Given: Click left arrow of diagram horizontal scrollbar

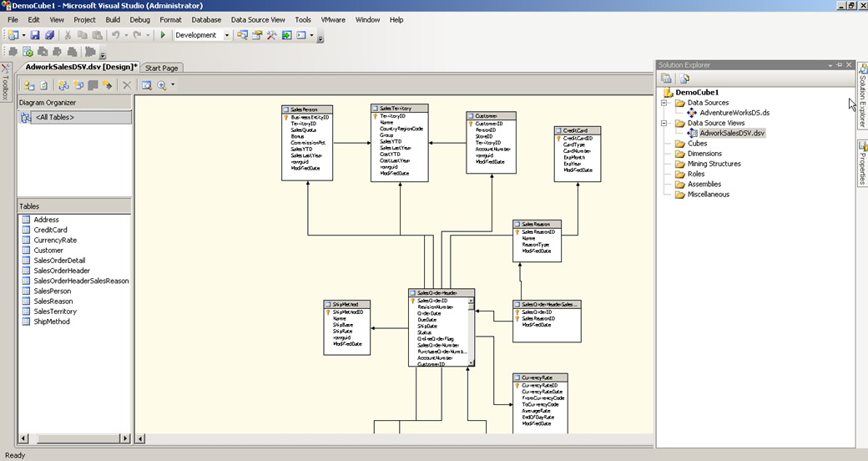Looking at the screenshot, I should coord(140,438).
